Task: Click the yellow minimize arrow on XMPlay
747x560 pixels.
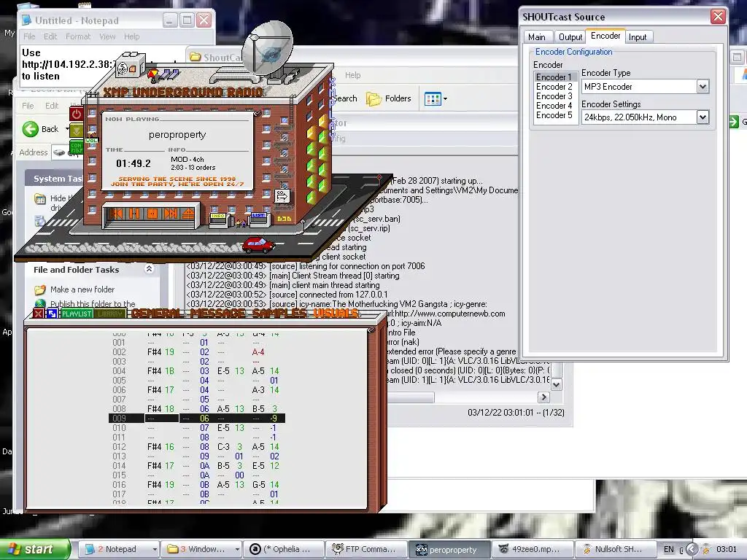Action: (76, 130)
